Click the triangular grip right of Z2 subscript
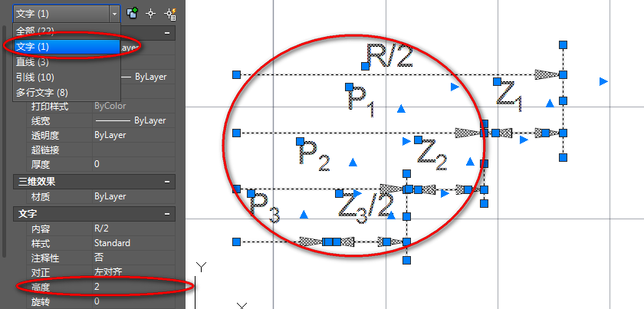644x309 pixels. (x=471, y=162)
